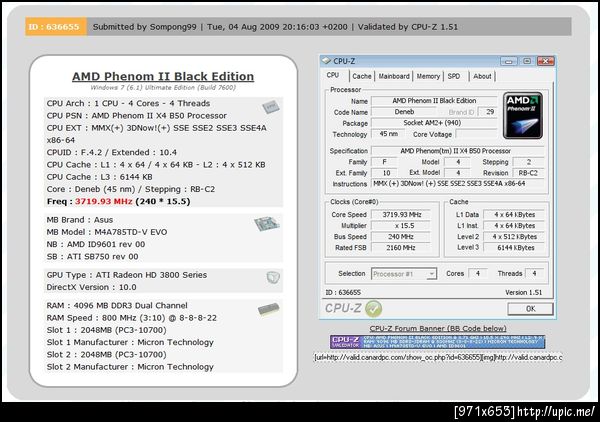Click the orange ID : 636655 badge
600x422 pixels.
coord(56,27)
